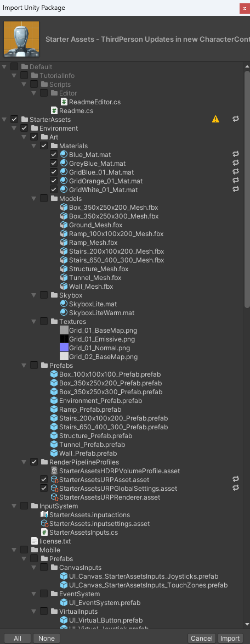Click the reimport icon beside StarterAssetsURPAsset.asset
The width and height of the screenshot is (250, 644).
[x=236, y=479]
